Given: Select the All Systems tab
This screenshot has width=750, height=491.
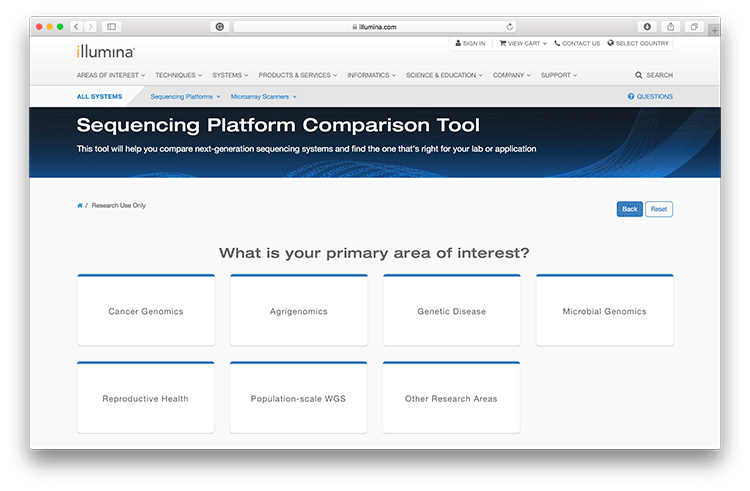Looking at the screenshot, I should point(99,97).
